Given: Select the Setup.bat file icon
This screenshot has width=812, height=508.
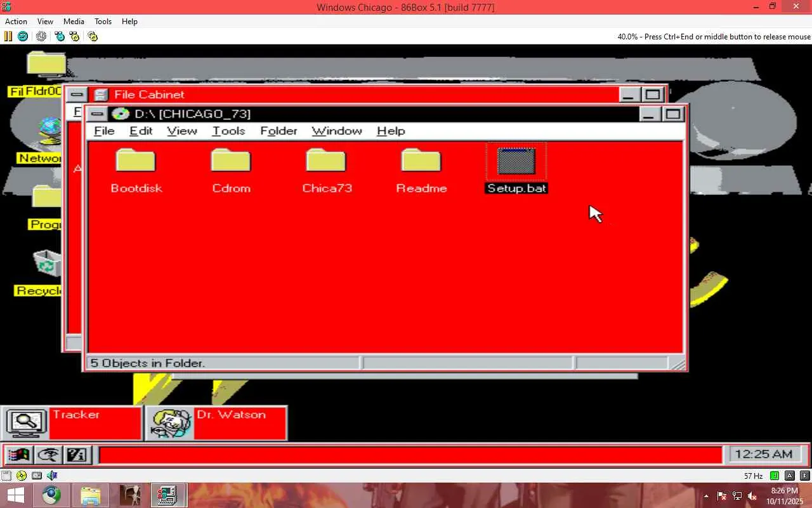Looking at the screenshot, I should coord(516,161).
